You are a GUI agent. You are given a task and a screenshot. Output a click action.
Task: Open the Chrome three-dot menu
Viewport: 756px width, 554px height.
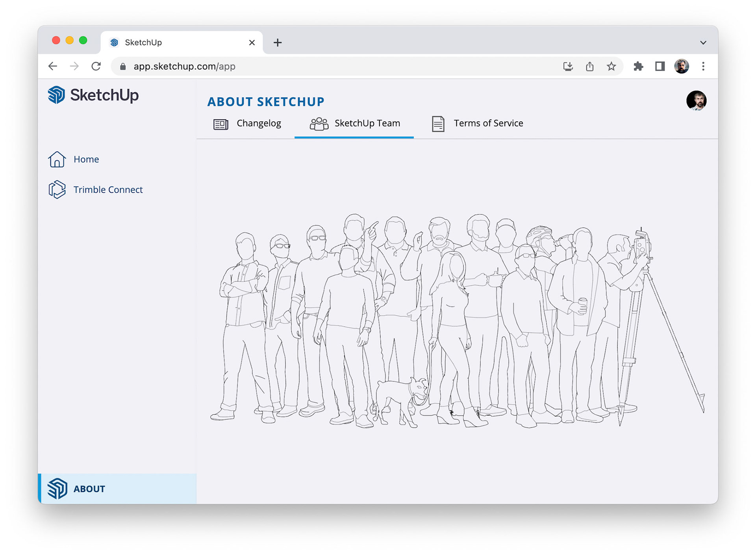pos(703,66)
